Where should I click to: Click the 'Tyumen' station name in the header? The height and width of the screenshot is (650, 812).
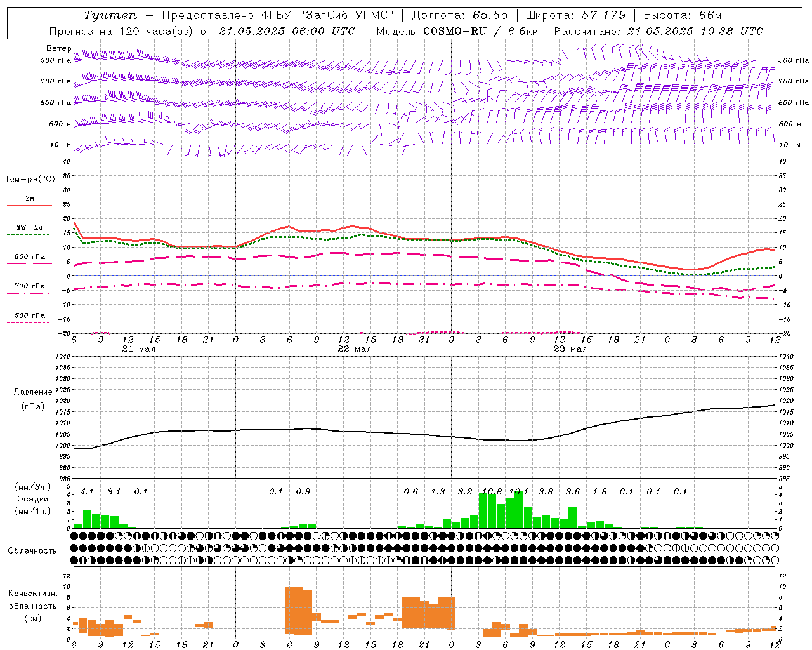[110, 15]
